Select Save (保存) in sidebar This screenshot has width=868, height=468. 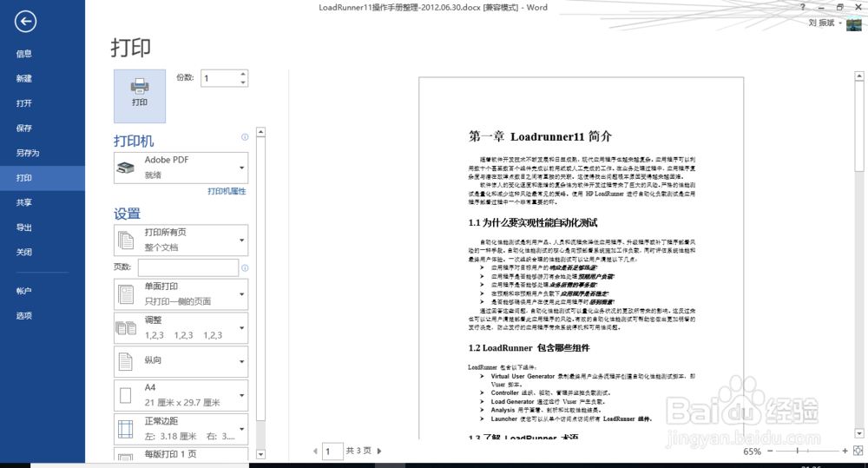[x=23, y=128]
